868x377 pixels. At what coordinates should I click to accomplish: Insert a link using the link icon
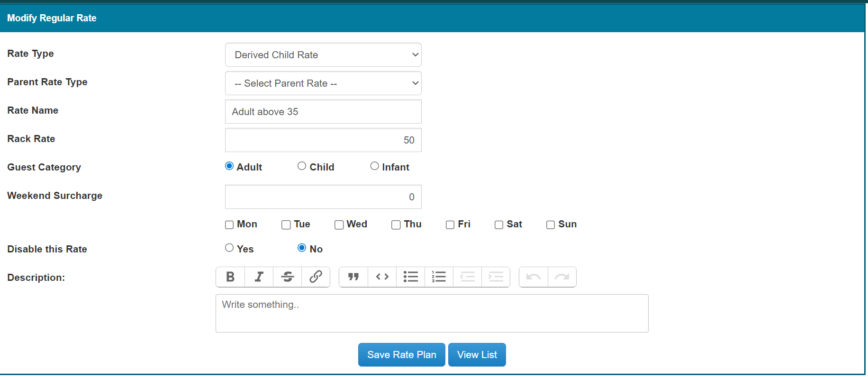[x=316, y=277]
